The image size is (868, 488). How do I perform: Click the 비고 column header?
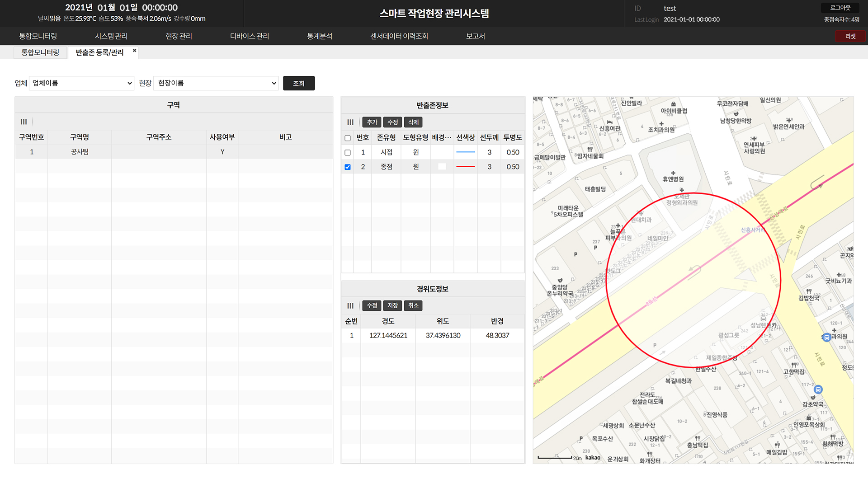[x=285, y=137]
